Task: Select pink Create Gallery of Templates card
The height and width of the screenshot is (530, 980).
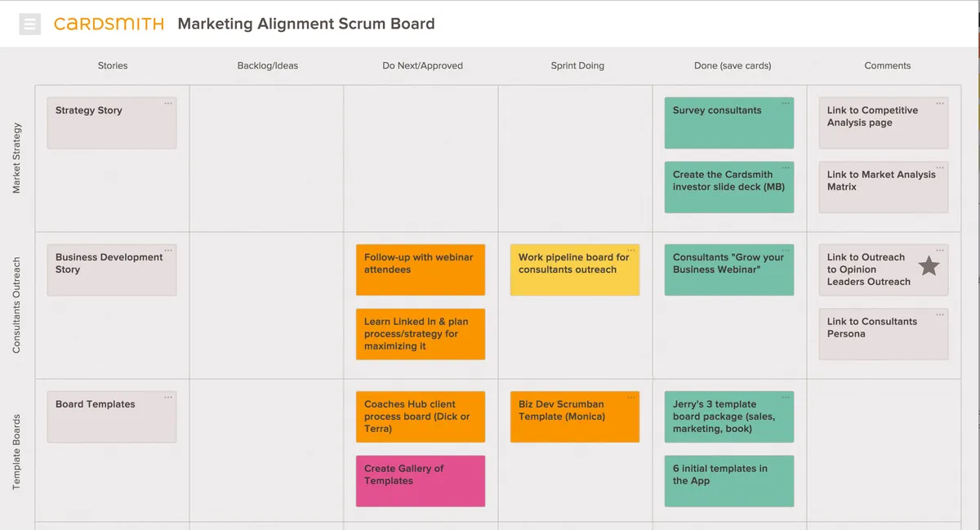Action: [x=420, y=481]
